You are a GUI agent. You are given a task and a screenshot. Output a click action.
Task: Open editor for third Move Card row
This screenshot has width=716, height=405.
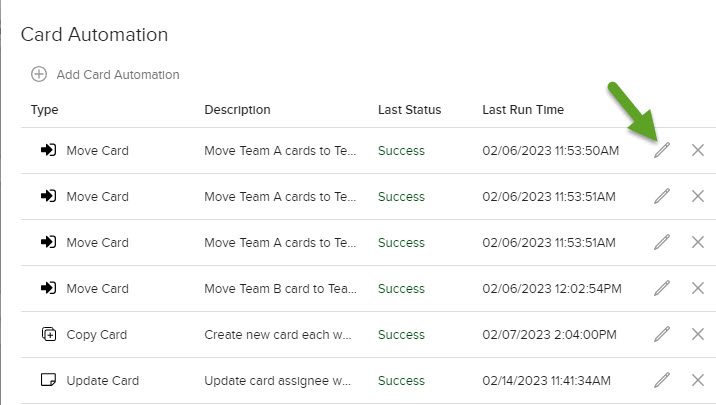(662, 242)
